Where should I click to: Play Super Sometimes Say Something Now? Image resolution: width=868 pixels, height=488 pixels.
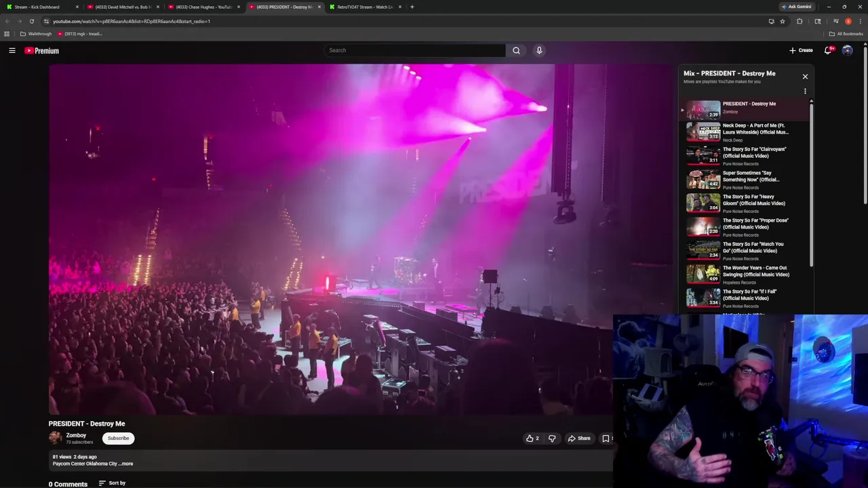[745, 180]
